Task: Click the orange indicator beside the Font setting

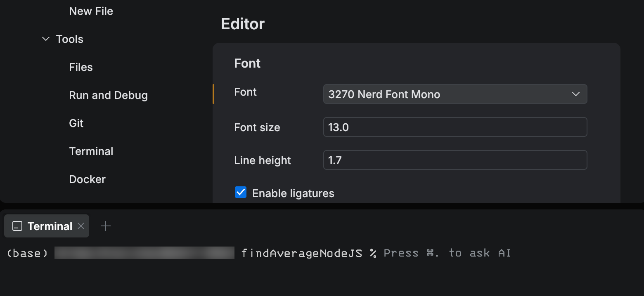Action: click(213, 94)
